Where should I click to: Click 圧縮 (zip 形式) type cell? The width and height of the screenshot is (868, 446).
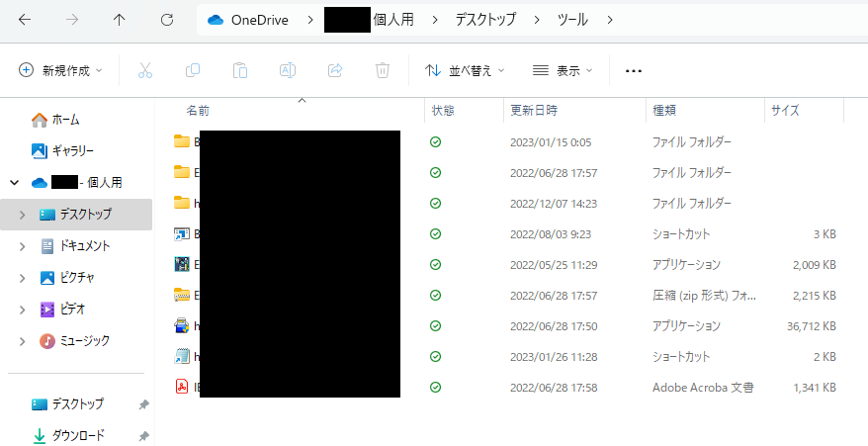pos(704,296)
